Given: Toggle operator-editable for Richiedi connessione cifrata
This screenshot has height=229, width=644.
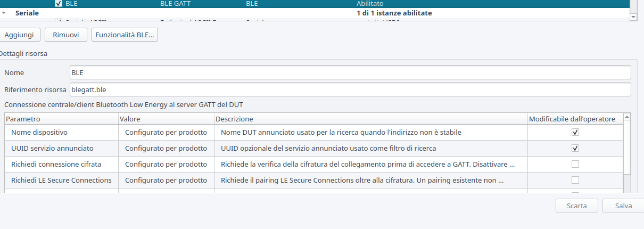Looking at the screenshot, I should [575, 164].
